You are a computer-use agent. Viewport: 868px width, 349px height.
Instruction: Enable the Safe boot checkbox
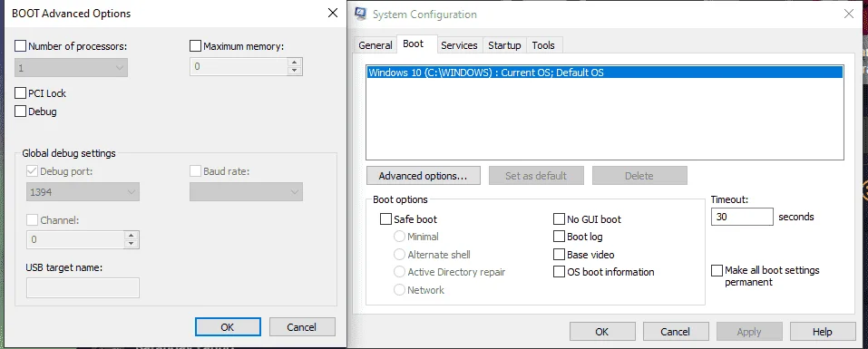pos(385,219)
